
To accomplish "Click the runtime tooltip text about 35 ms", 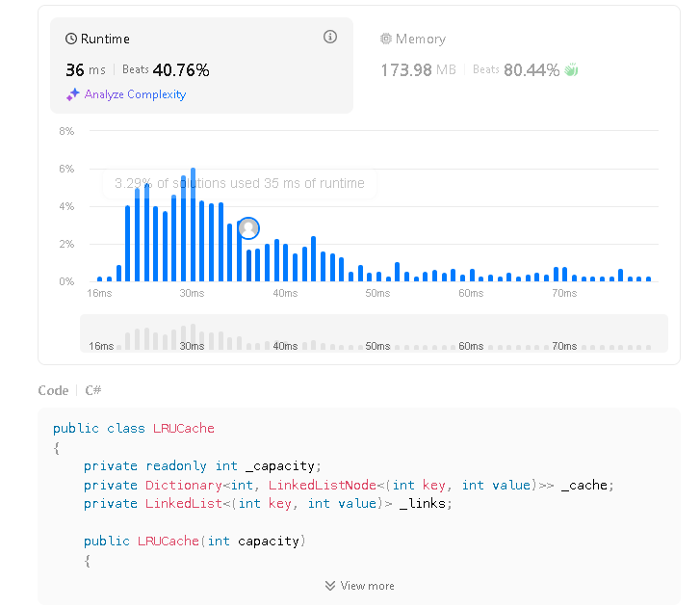I will coord(239,183).
